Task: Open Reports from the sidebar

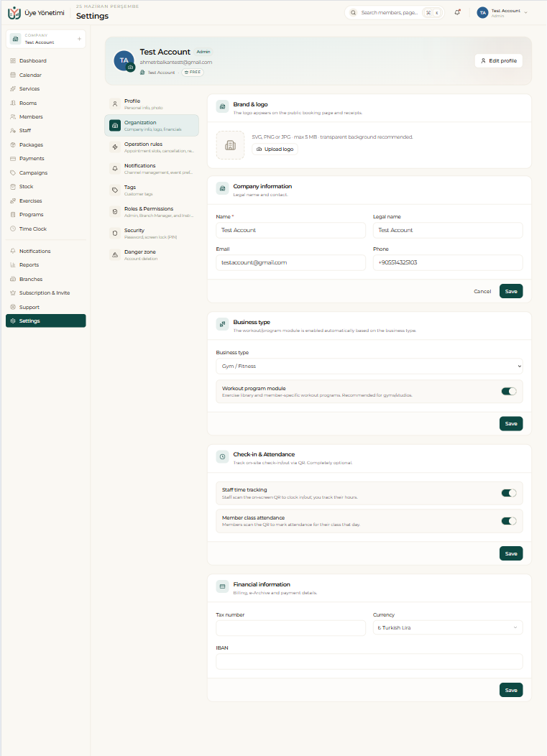Action: pyautogui.click(x=46, y=264)
